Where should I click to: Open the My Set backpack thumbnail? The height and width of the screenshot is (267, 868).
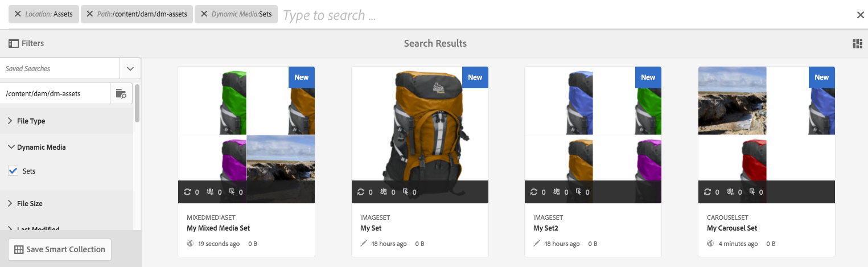click(x=419, y=135)
